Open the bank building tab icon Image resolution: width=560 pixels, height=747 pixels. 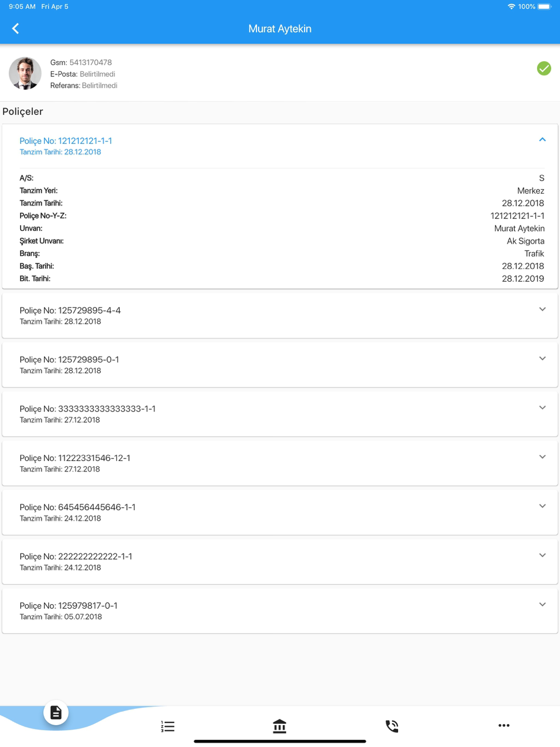(x=279, y=726)
